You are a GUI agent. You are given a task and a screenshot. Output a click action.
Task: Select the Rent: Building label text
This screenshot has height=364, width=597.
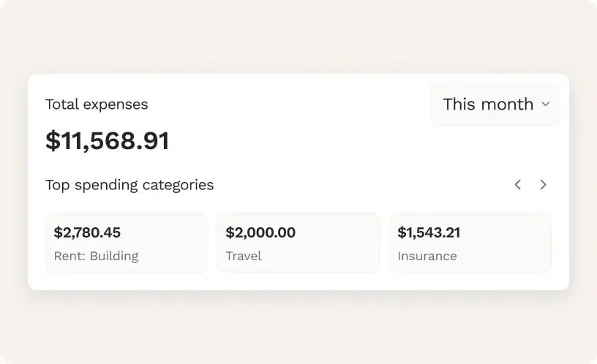[96, 256]
